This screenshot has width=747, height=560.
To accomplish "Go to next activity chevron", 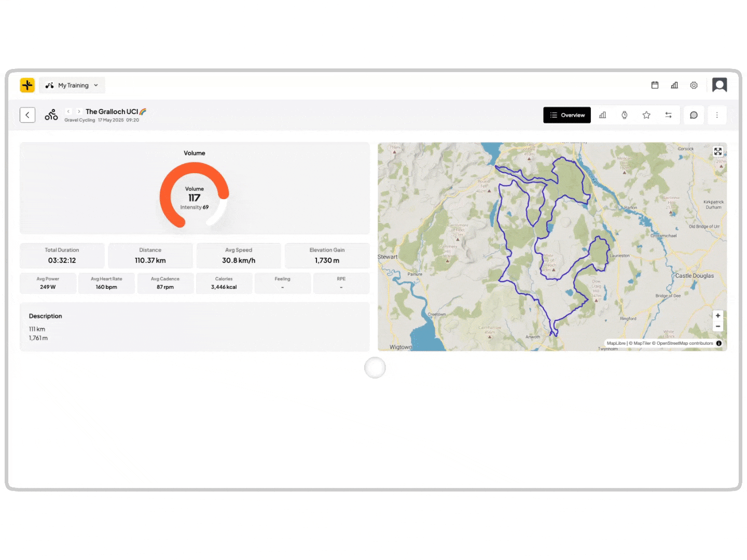I will [x=79, y=111].
